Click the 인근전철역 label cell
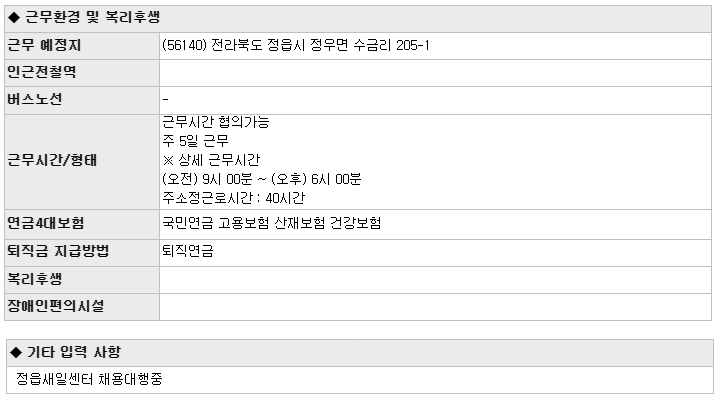This screenshot has width=720, height=410. pyautogui.click(x=82, y=73)
